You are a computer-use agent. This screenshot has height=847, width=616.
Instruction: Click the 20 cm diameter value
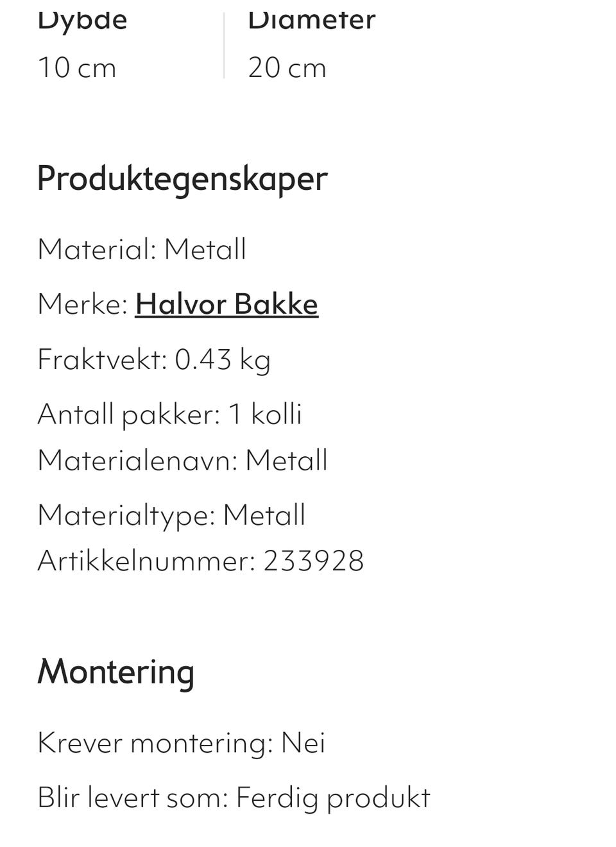(287, 67)
